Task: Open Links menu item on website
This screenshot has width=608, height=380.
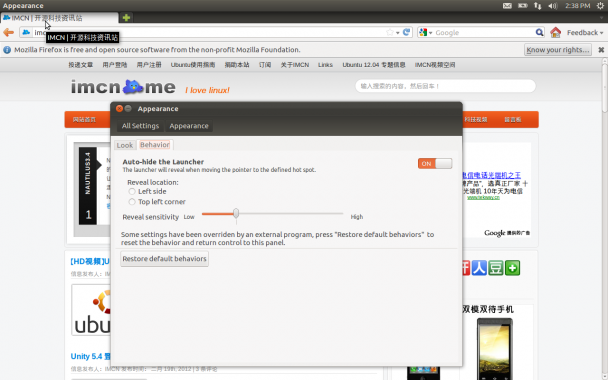Action: click(x=325, y=65)
